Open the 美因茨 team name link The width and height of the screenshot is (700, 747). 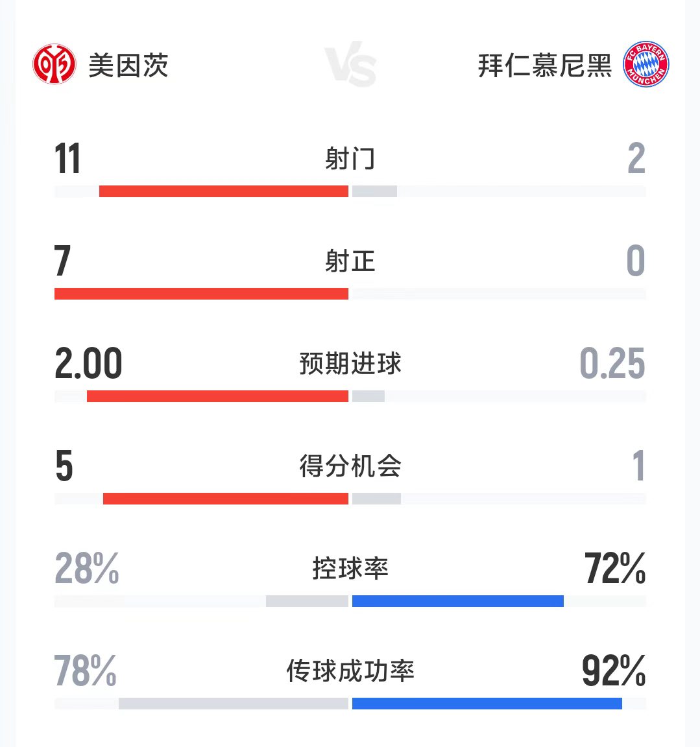tap(128, 65)
